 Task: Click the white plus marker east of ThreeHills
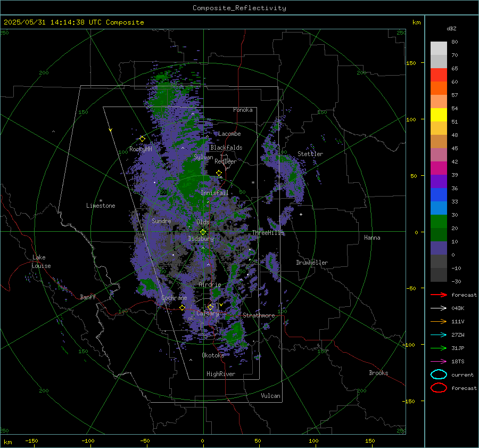pyautogui.click(x=301, y=214)
